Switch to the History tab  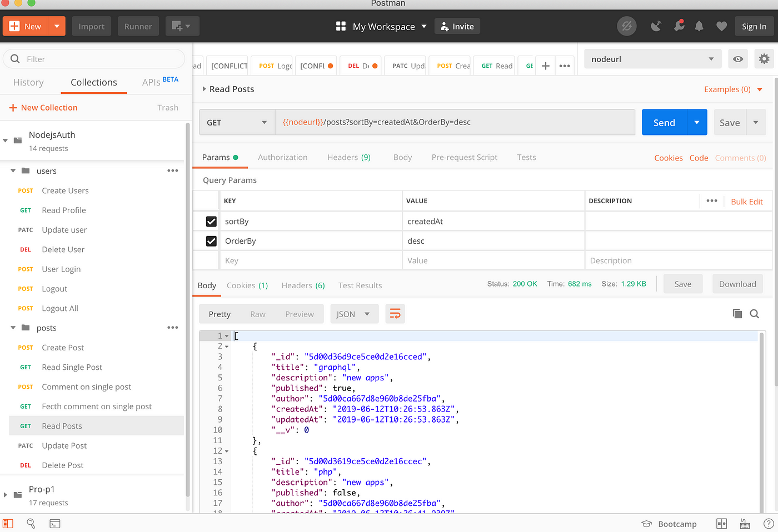point(28,82)
